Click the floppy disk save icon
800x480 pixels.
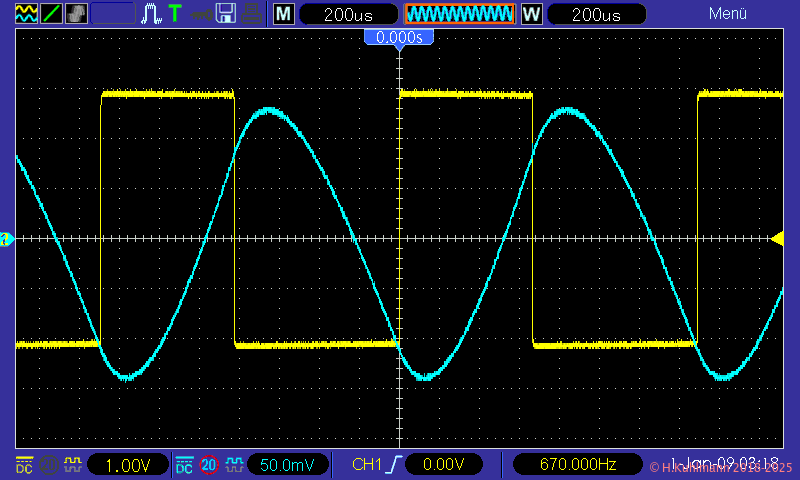click(x=227, y=14)
